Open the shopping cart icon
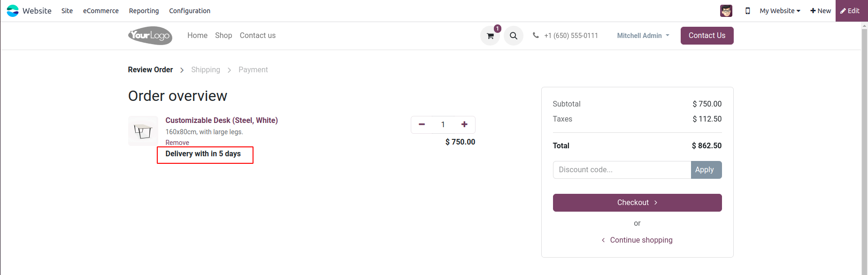868x275 pixels. (x=490, y=36)
